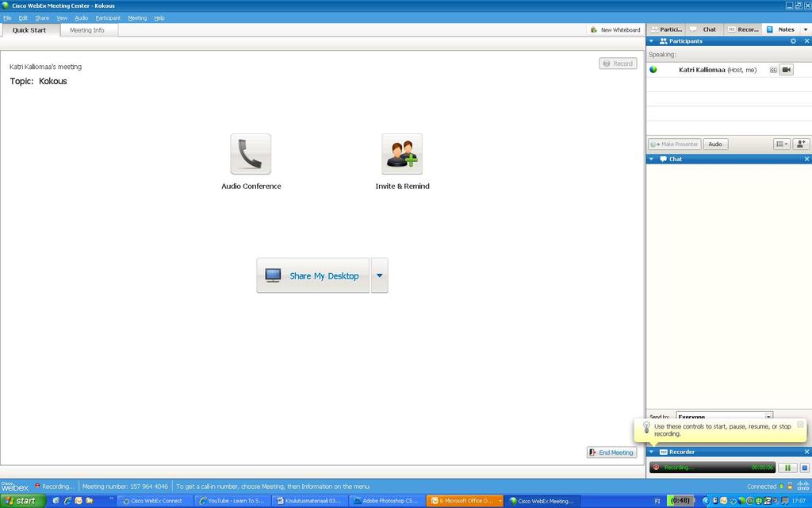Screen dimensions: 812x508
Task: Open the Share menu
Action: click(42, 18)
